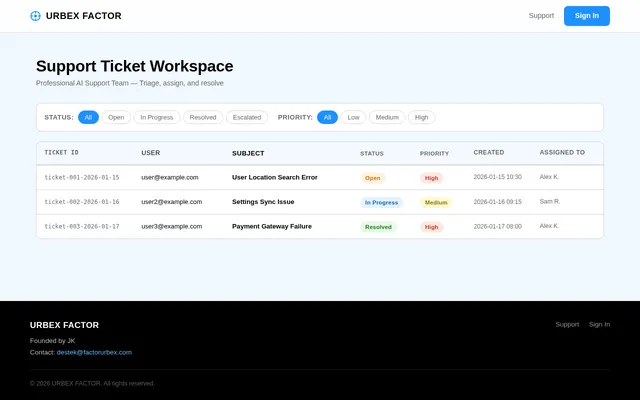Screen dimensions: 640x400
Task: Click the SUBJECT column header
Action: click(x=248, y=153)
